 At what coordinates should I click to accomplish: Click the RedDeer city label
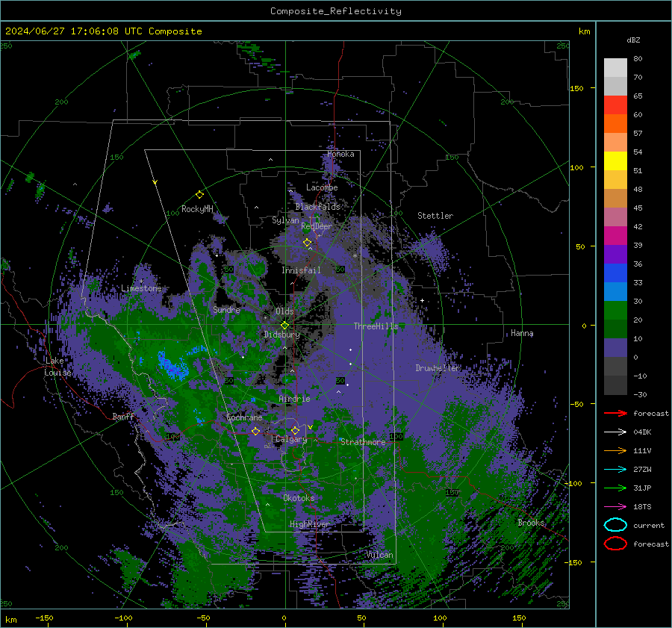click(x=317, y=226)
